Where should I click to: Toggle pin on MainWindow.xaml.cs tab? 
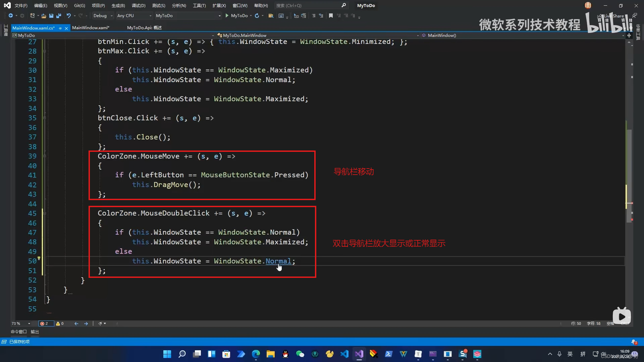pos(60,28)
